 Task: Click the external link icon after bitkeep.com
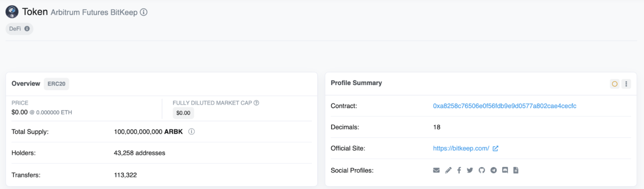tap(496, 148)
